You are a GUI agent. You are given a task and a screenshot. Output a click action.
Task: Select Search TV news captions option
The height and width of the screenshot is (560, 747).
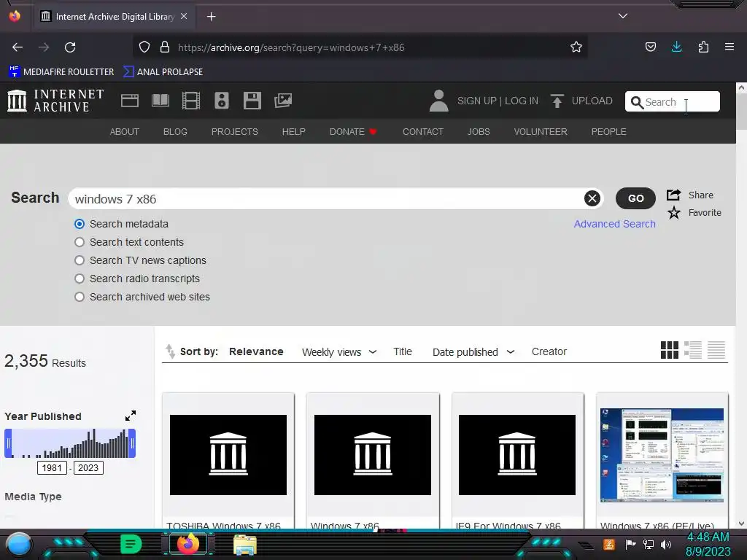pyautogui.click(x=80, y=260)
